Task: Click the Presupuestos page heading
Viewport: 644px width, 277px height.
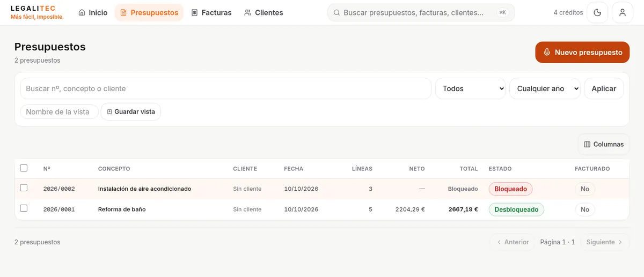Action: [x=50, y=47]
